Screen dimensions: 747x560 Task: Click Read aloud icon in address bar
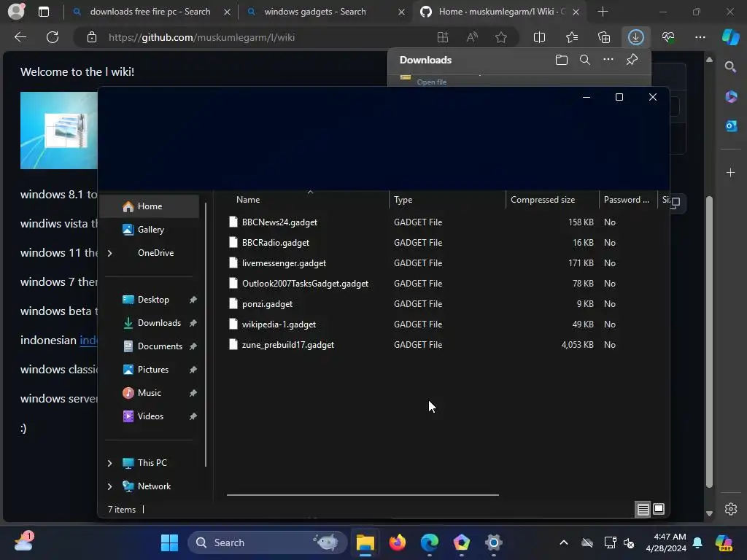coord(472,37)
